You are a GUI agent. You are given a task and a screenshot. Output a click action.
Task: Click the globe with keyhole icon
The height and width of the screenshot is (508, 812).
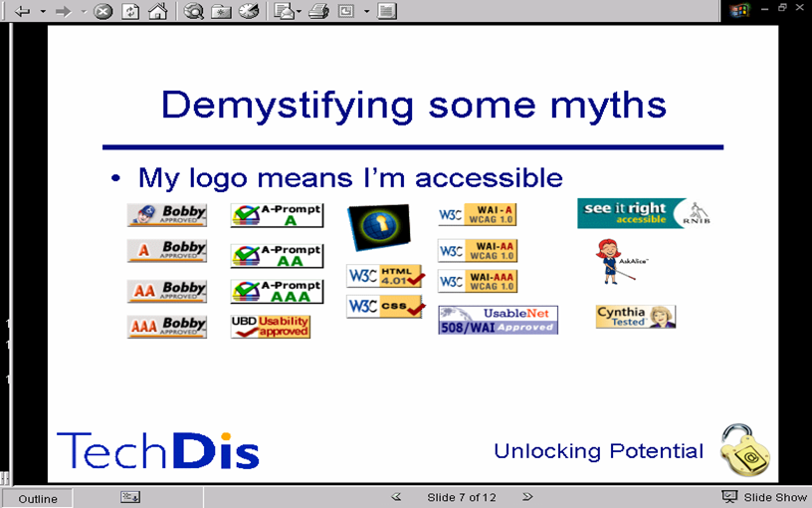click(379, 226)
